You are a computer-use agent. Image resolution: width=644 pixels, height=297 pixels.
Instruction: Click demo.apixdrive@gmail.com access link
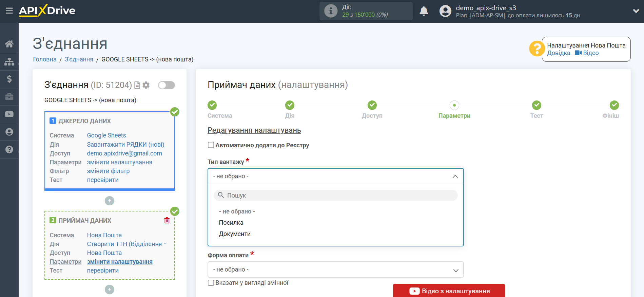124,153
